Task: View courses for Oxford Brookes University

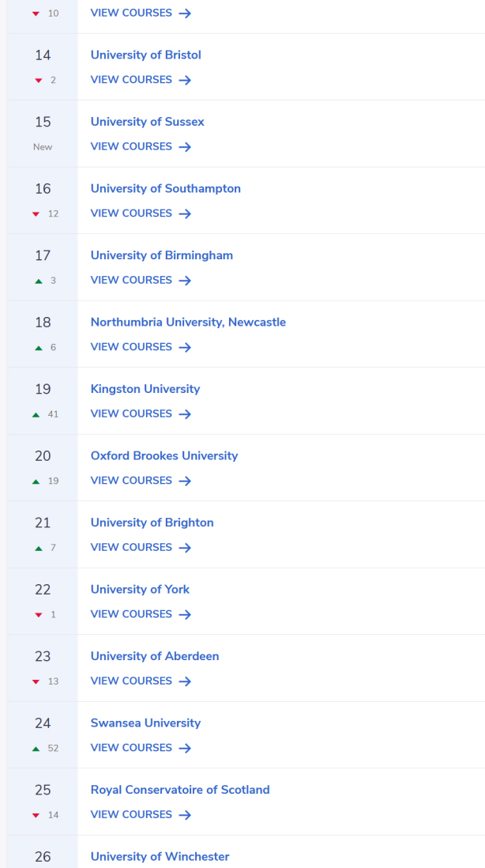Action: [x=131, y=481]
